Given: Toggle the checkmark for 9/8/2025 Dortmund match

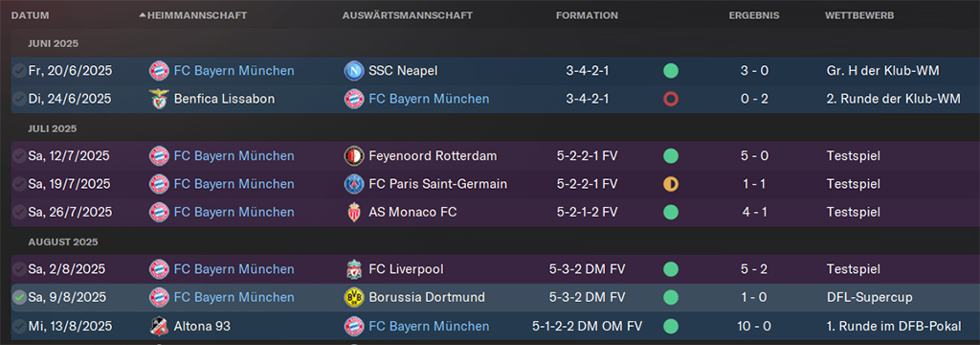Looking at the screenshot, I should [x=19, y=297].
